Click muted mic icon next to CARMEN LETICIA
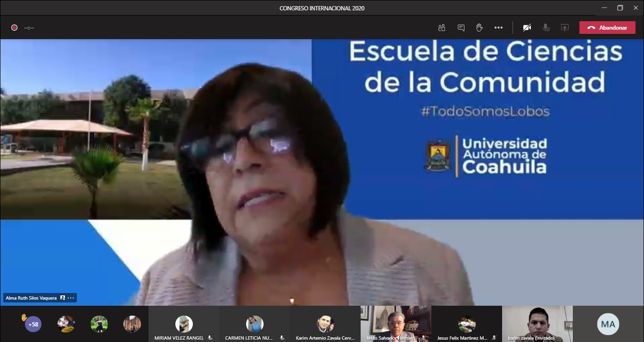This screenshot has width=644, height=342. coord(282,338)
